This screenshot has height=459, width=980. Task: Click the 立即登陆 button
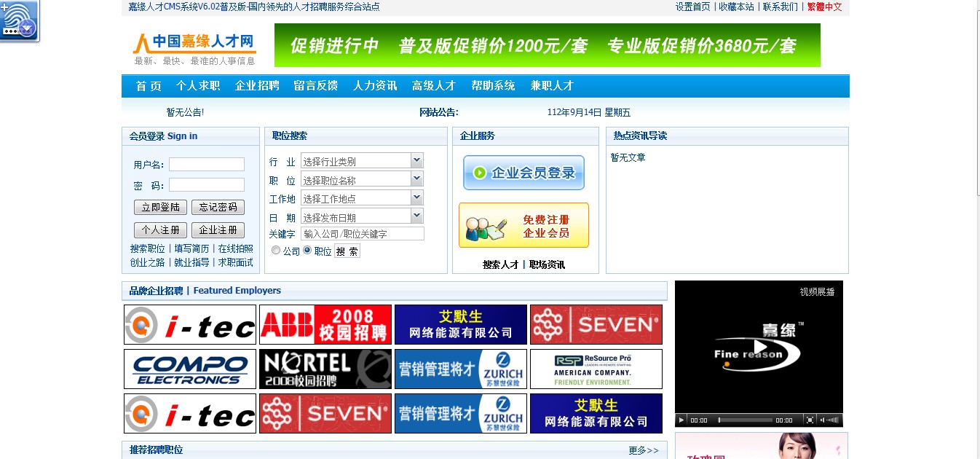point(160,208)
